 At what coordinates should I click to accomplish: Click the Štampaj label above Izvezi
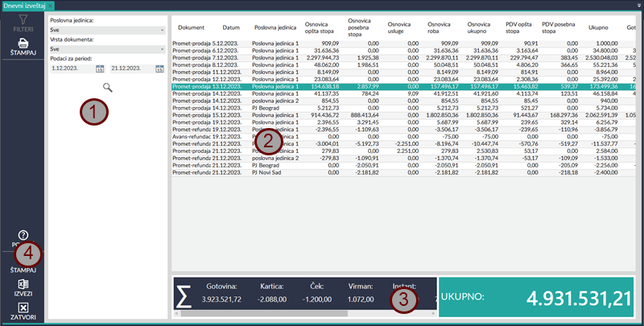pyautogui.click(x=23, y=270)
